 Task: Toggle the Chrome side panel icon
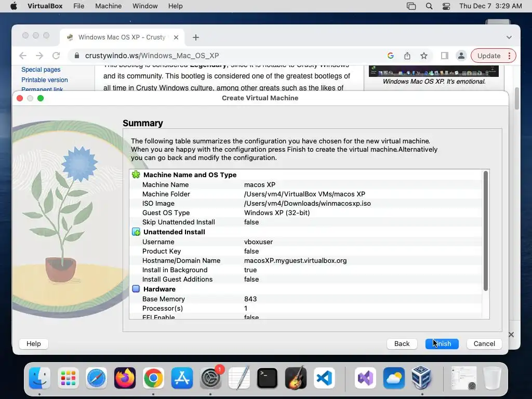(x=445, y=56)
